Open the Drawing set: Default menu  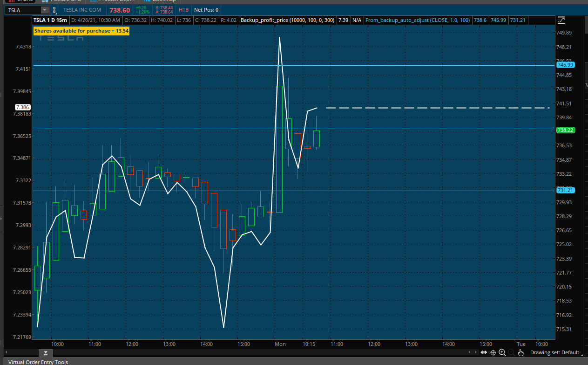[557, 352]
